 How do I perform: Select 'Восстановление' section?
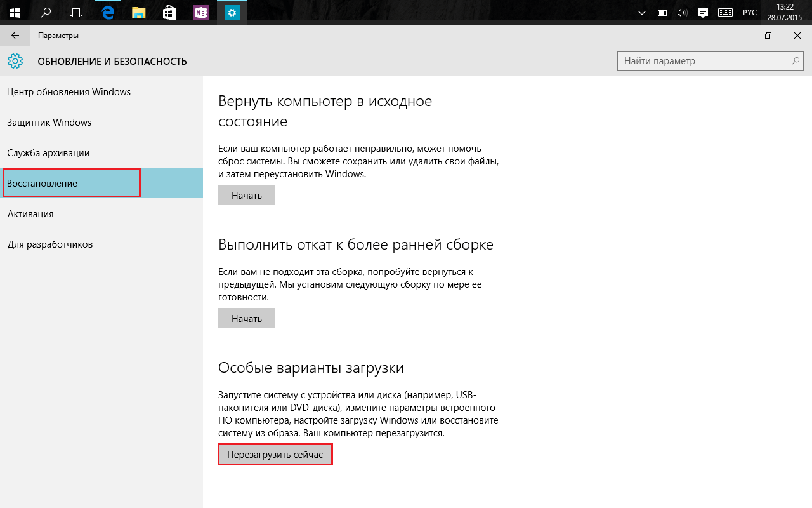pos(101,183)
